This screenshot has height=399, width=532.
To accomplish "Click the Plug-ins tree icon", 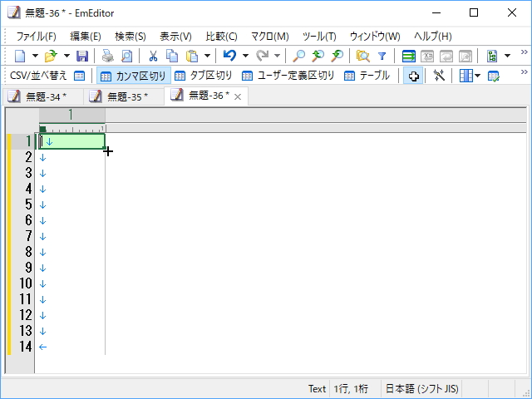I will (x=491, y=56).
